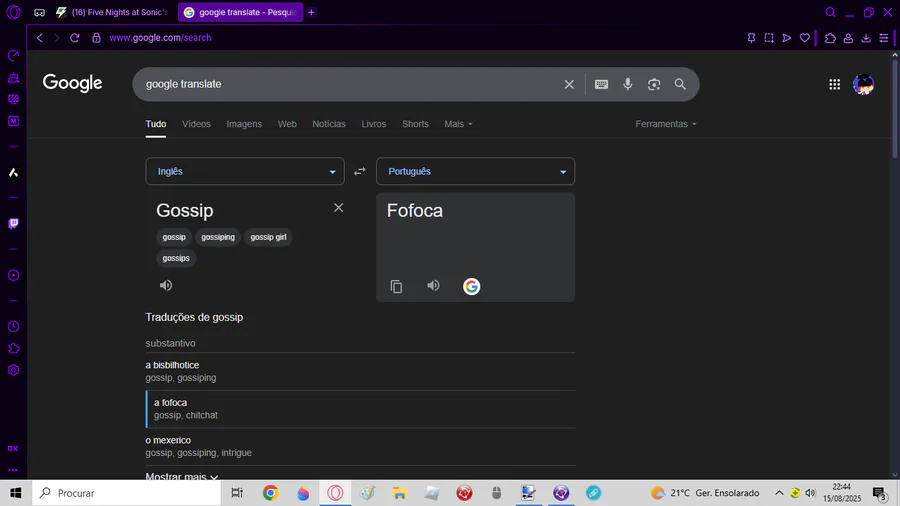This screenshot has width=900, height=506.
Task: Switch to the Shorts results tab
Action: pos(415,124)
